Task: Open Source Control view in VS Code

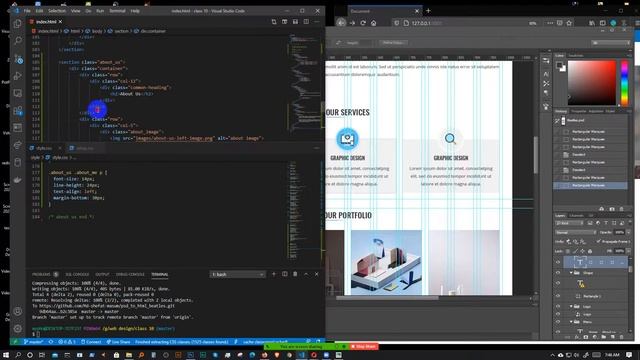Action: [18, 58]
